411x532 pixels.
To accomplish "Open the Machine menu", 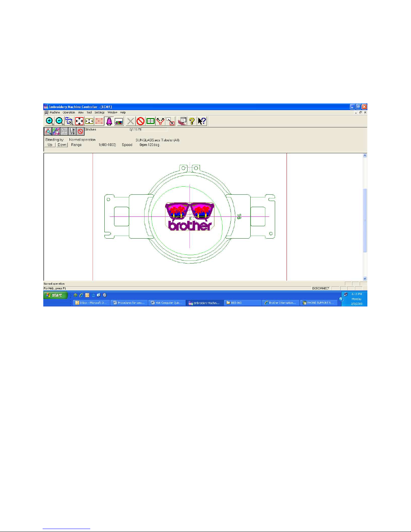I will click(x=55, y=112).
